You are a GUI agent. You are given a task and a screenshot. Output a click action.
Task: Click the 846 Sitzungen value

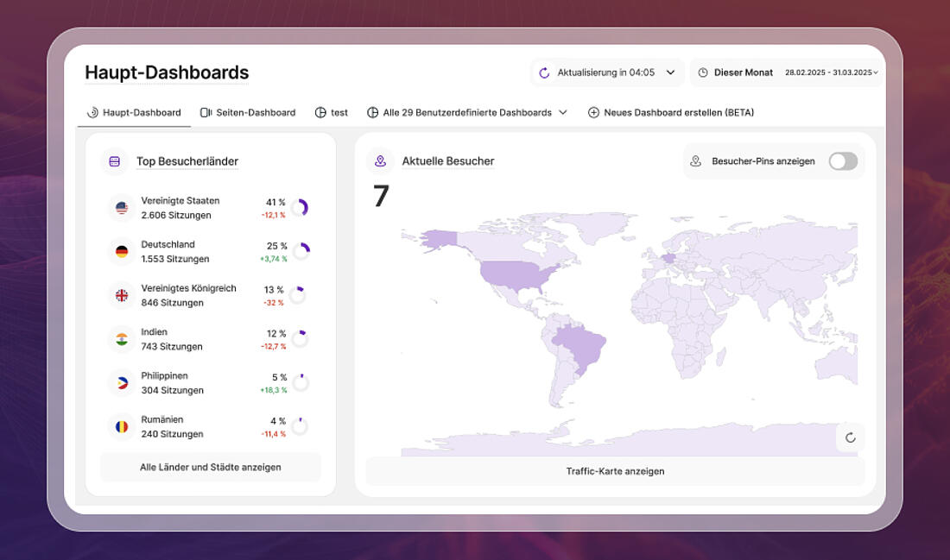[172, 303]
